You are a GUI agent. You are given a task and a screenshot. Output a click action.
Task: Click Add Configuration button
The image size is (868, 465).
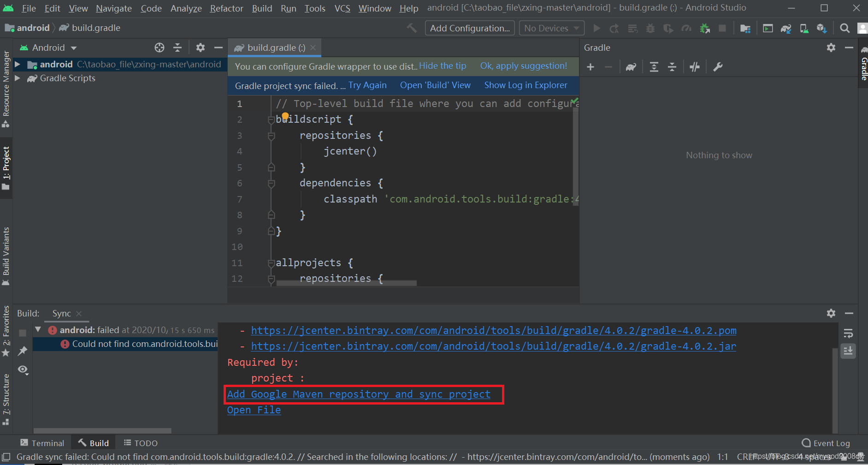pos(470,28)
